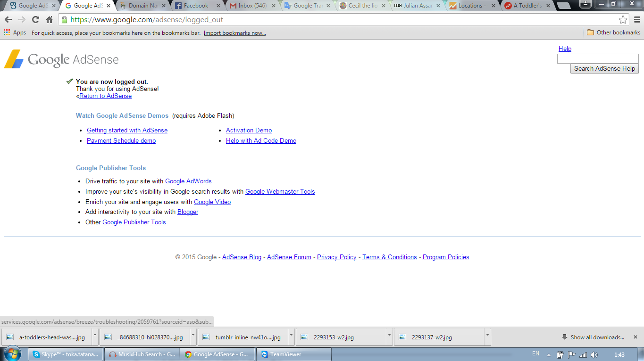Open the Google Video link
This screenshot has width=644, height=361.
tap(212, 202)
